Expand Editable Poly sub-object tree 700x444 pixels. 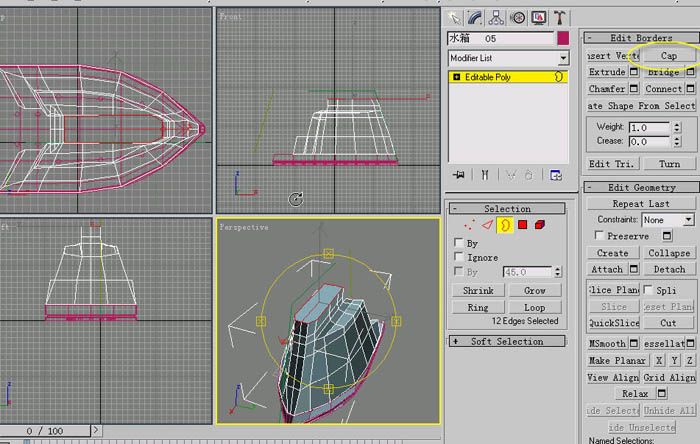pyautogui.click(x=456, y=77)
